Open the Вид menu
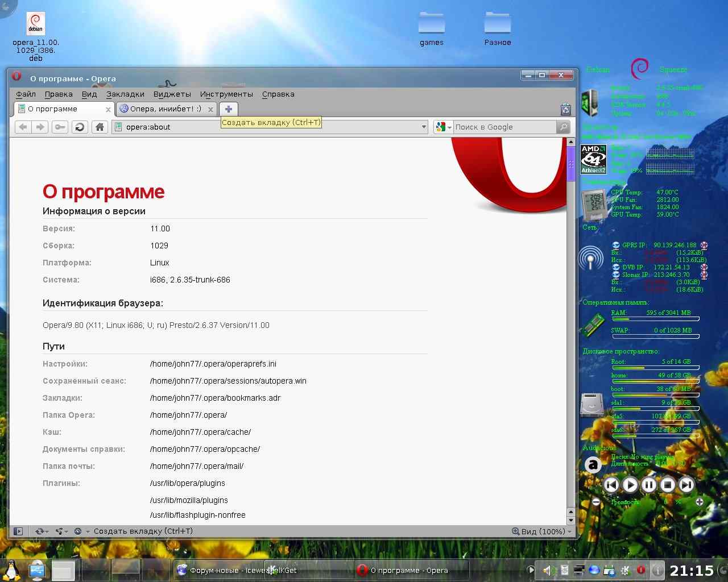Screen dimensions: 728x582 89,94
